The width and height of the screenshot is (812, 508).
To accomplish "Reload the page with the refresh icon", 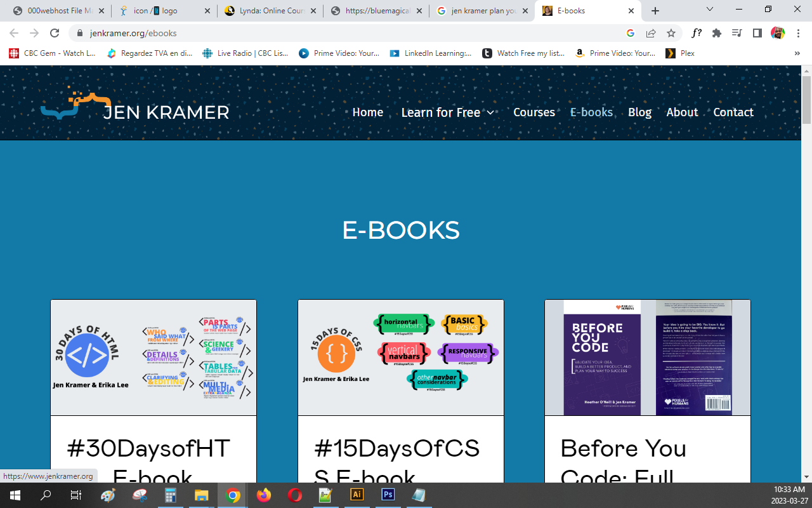I will pyautogui.click(x=55, y=33).
